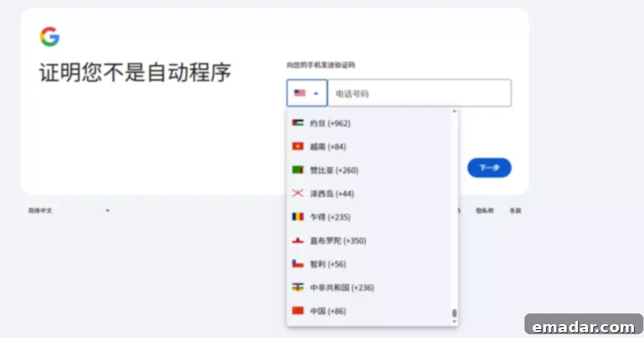Open the 条款 terms link
Viewport: 644px width, 338px height.
[x=516, y=210]
